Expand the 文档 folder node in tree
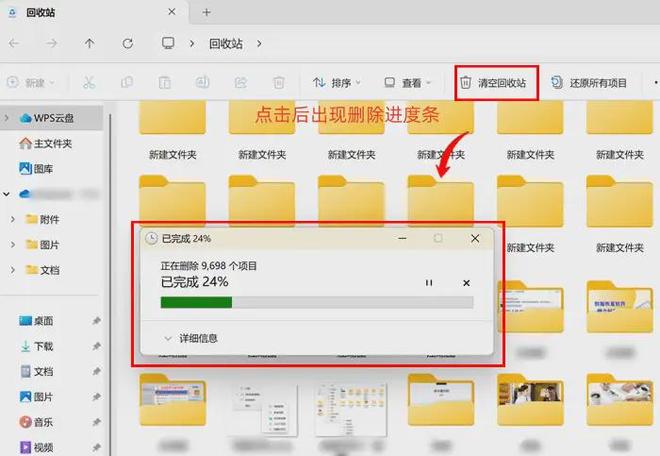 pyautogui.click(x=13, y=270)
